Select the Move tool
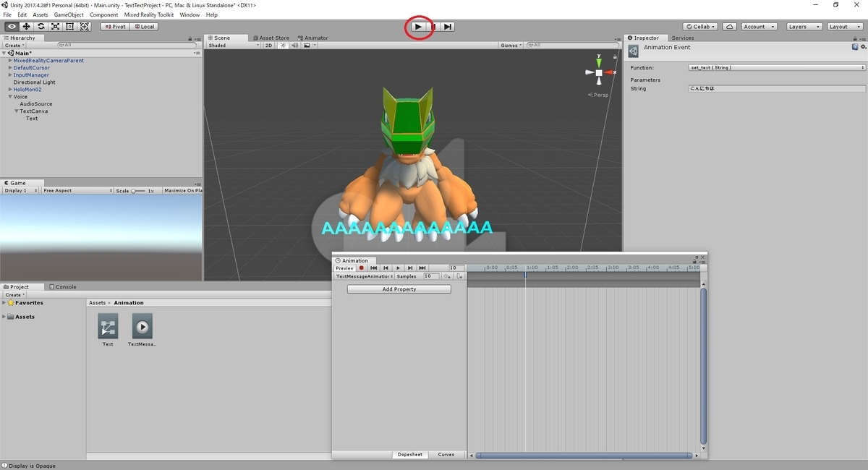Screen dimensions: 868x470 (x=26, y=27)
